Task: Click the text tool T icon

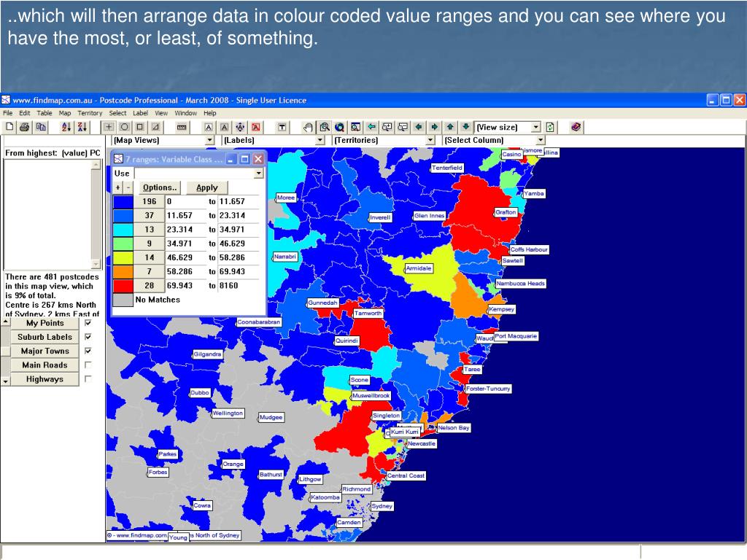Action: (282, 127)
